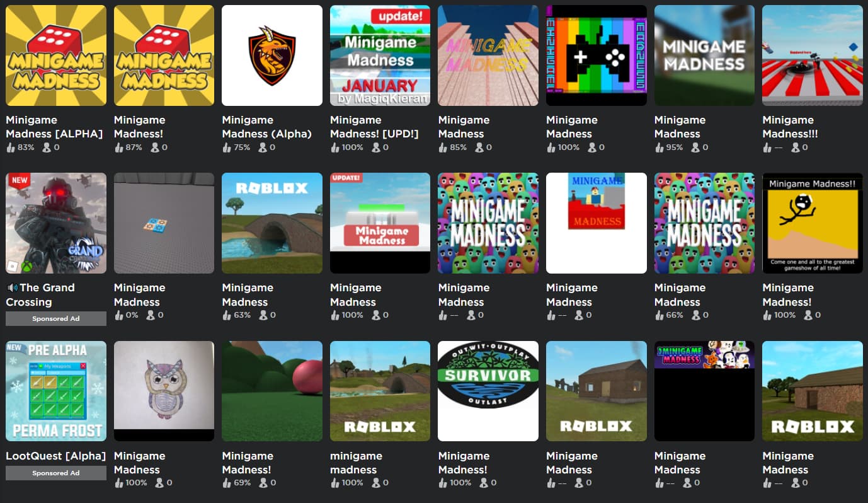Click the thumbs-up icon beside 0% rating
The image size is (868, 503).
tap(118, 315)
